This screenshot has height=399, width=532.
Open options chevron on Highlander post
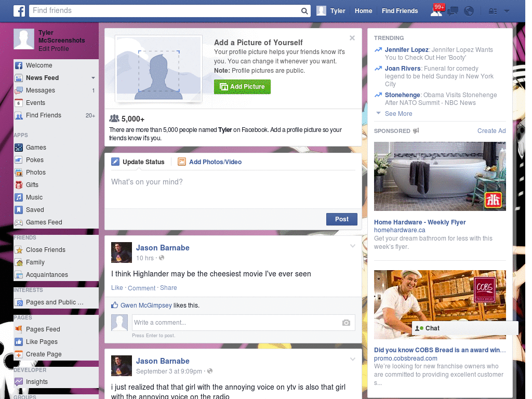[x=353, y=246]
